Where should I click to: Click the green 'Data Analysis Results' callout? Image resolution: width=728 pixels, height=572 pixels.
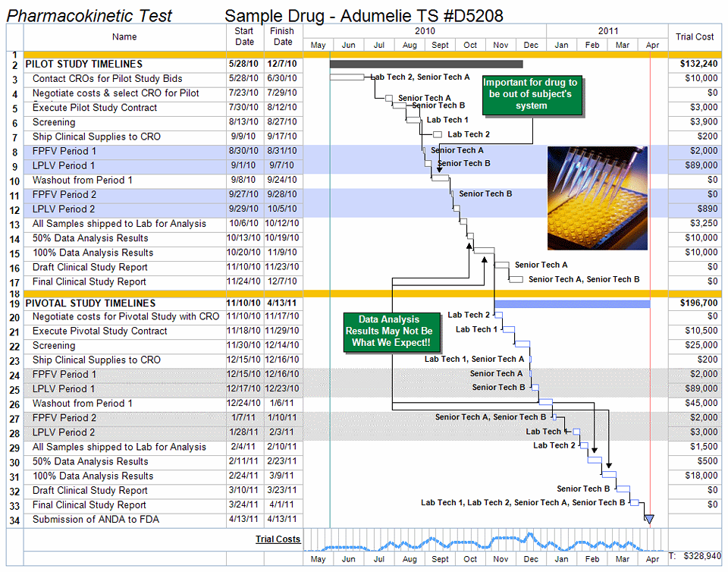click(389, 332)
